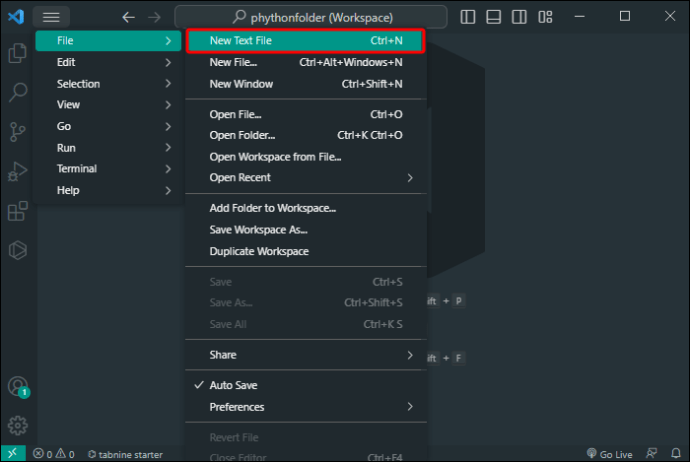The height and width of the screenshot is (462, 690).
Task: Expand the Edit menu
Action: pyautogui.click(x=108, y=62)
